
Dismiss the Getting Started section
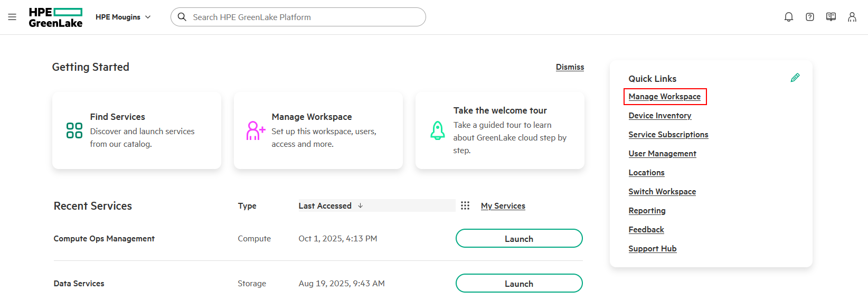(x=570, y=67)
